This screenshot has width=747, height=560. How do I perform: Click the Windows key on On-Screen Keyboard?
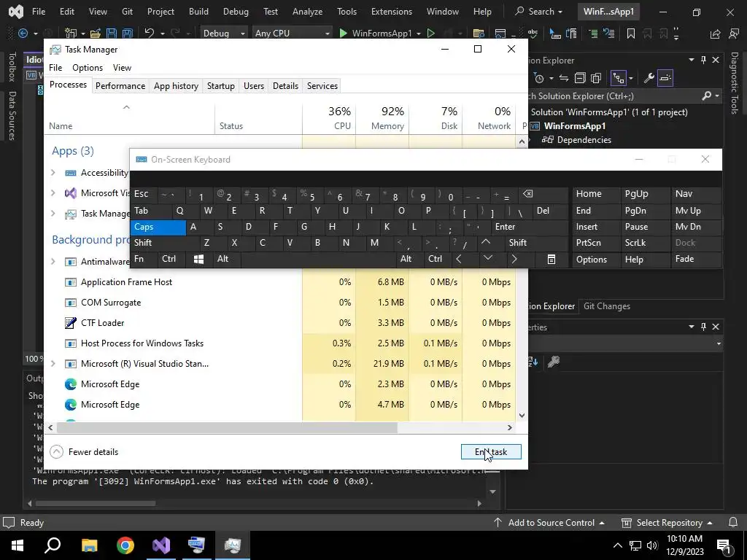tap(198, 259)
